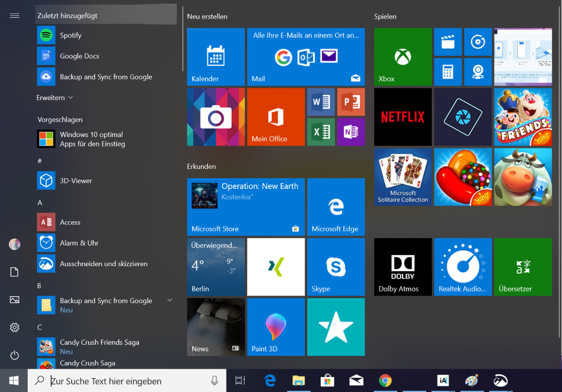Screen dimensions: 562x392
Task: Open Microsoft Solitaire Collection tile
Action: (x=403, y=177)
